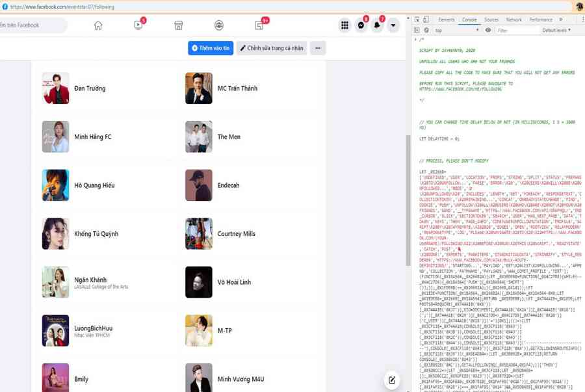Go to Facebook Home feed icon
Viewport: 585px width, 392px height.
coord(98,25)
